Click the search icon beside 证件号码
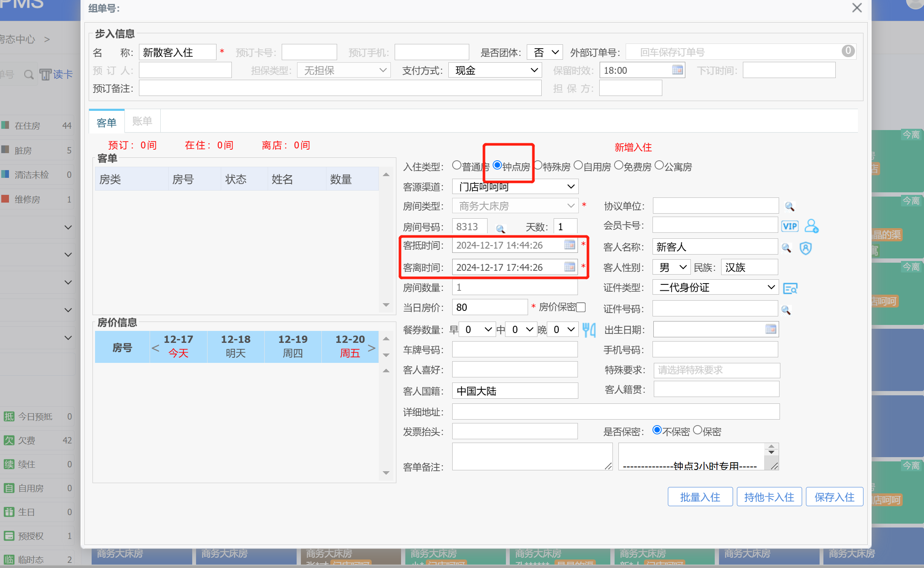The height and width of the screenshot is (568, 924). [786, 310]
